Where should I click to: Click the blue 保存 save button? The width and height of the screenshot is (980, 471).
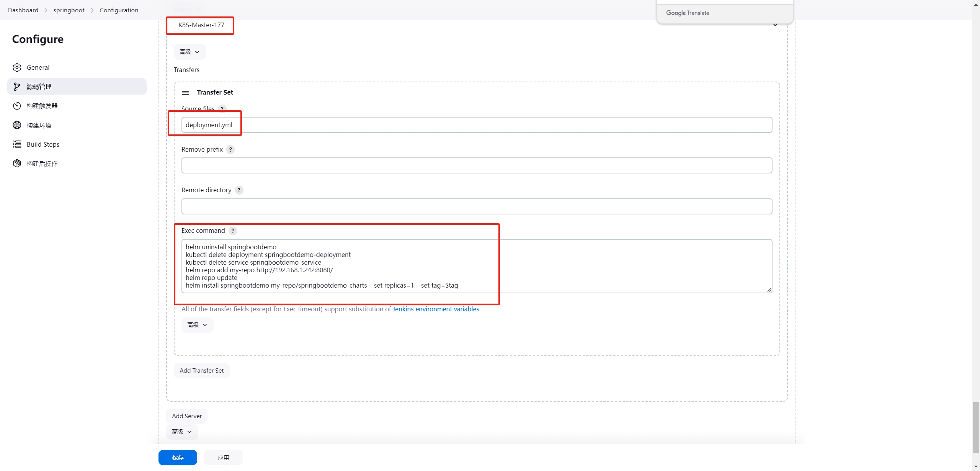(178, 458)
